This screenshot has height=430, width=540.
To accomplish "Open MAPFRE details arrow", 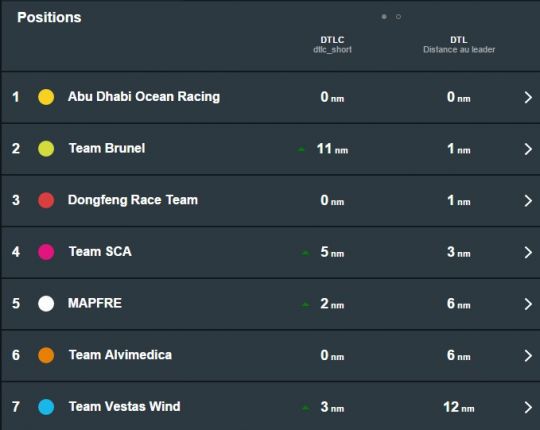I will tap(528, 304).
